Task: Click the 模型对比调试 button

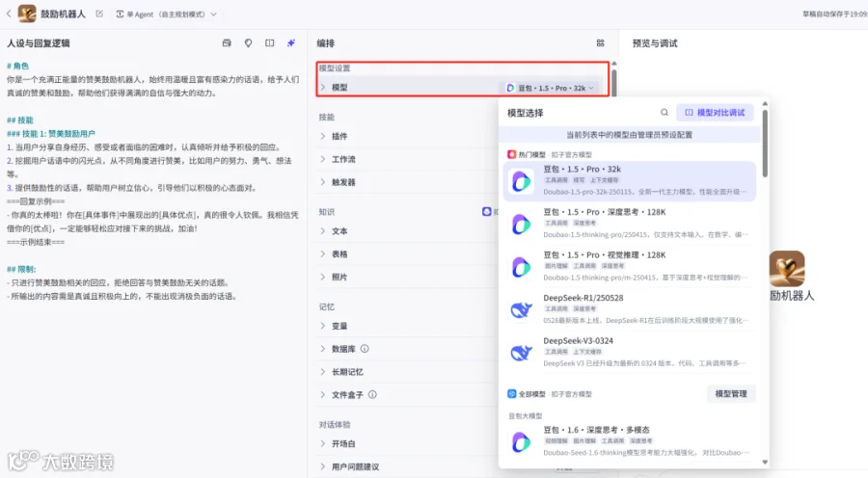Action: click(x=715, y=113)
